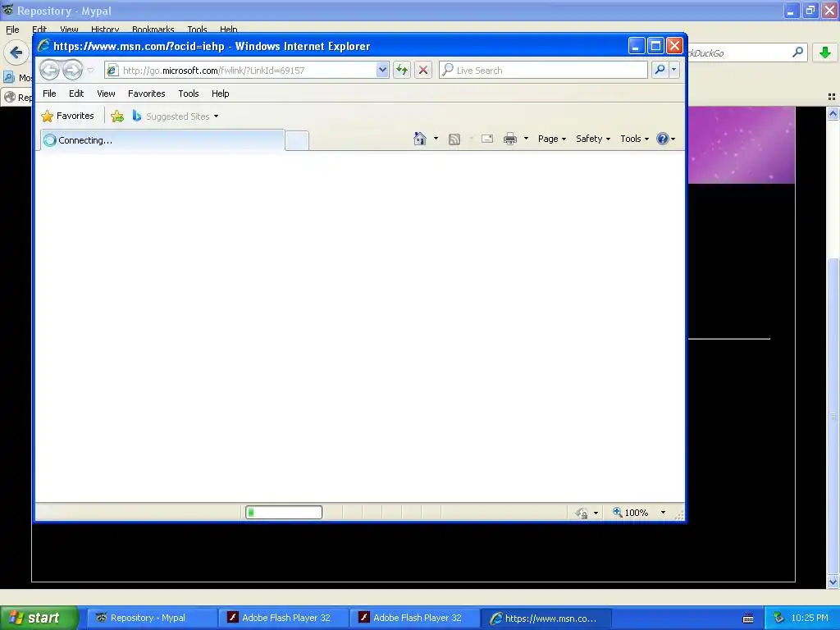The width and height of the screenshot is (840, 630).
Task: Expand the Home icon dropdown arrow
Action: coord(436,139)
